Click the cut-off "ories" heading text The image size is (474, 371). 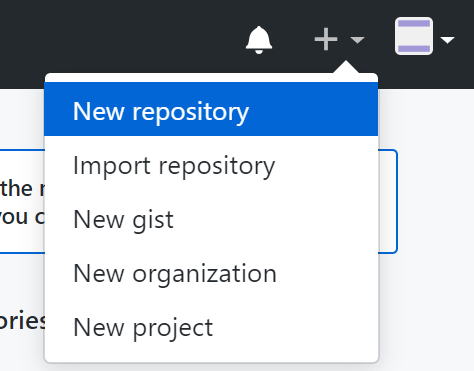point(22,321)
